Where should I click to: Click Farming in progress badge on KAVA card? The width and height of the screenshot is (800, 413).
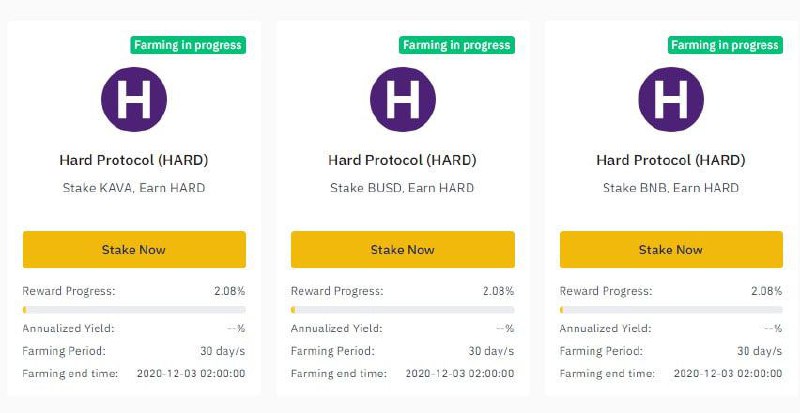click(x=188, y=45)
